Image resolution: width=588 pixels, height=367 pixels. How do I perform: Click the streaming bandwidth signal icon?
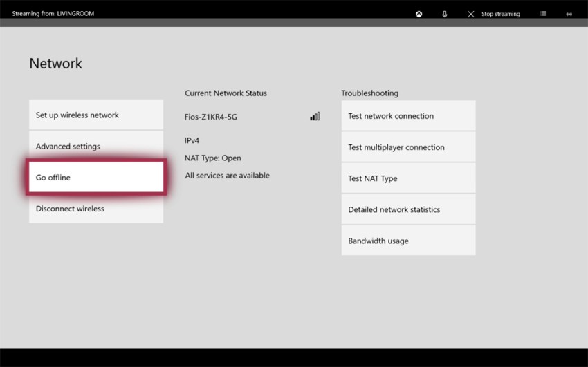pos(569,14)
